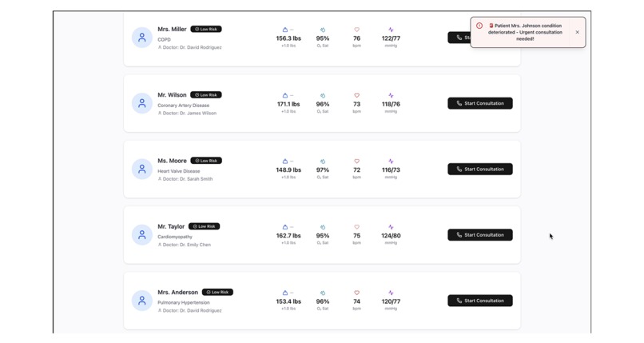The width and height of the screenshot is (644, 343).
Task: Click Mr. Taylor's Low Risk badge
Action: tap(205, 226)
